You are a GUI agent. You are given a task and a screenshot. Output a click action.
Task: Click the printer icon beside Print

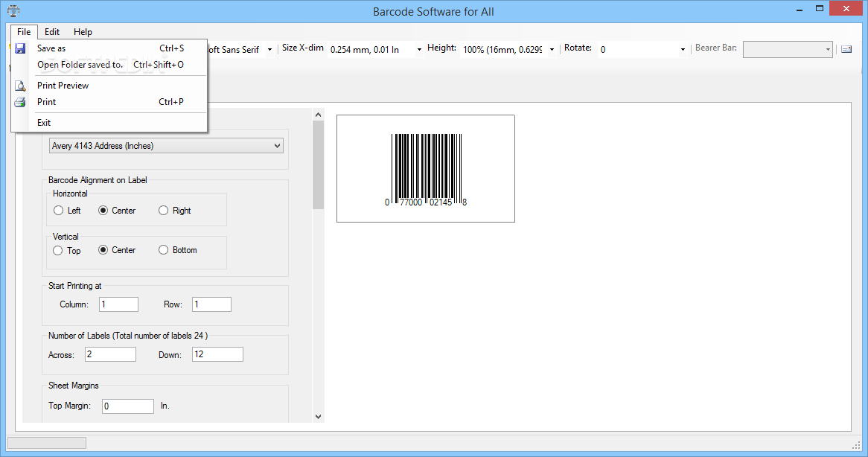(20, 102)
